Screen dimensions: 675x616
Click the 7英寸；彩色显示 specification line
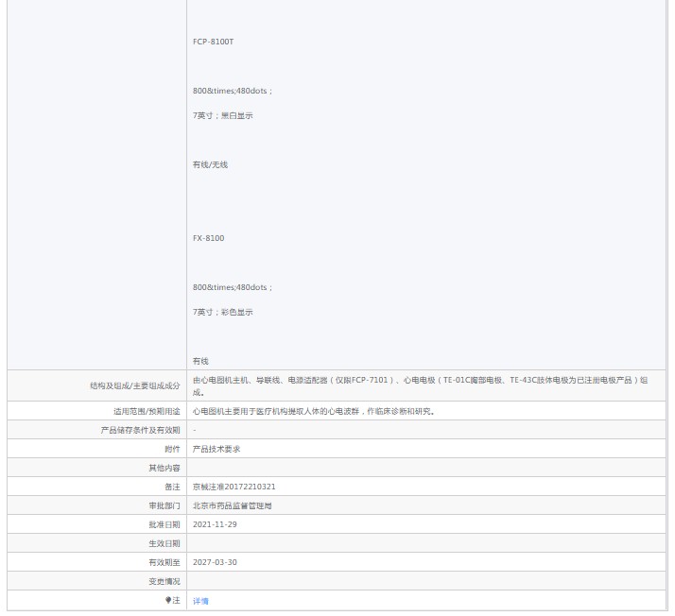click(x=222, y=312)
